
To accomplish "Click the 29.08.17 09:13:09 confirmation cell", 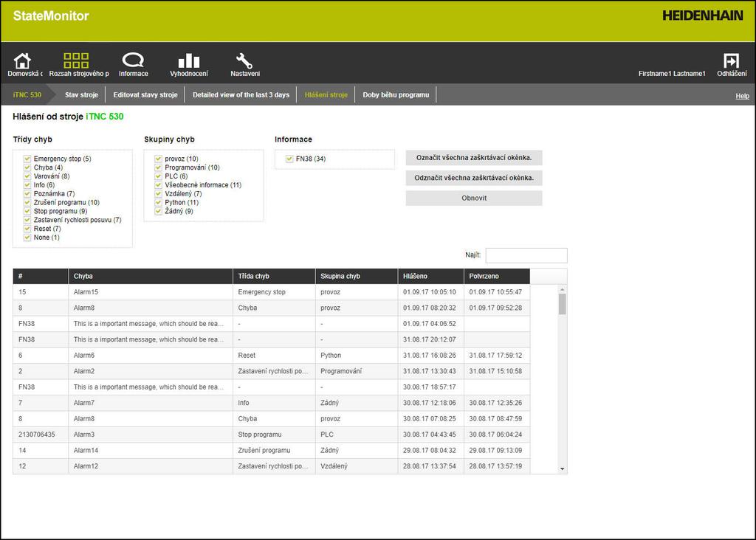I will (497, 451).
